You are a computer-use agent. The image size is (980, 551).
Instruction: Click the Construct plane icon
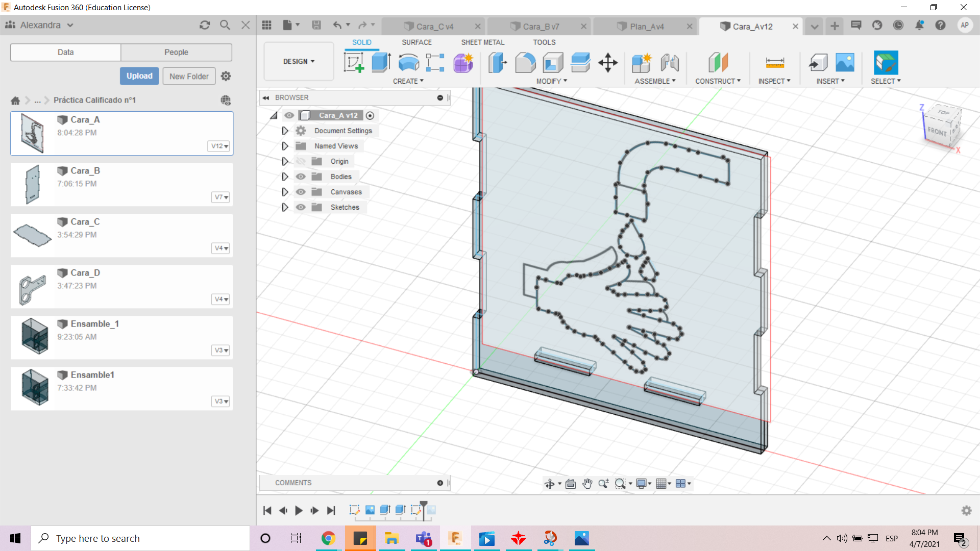tap(716, 62)
